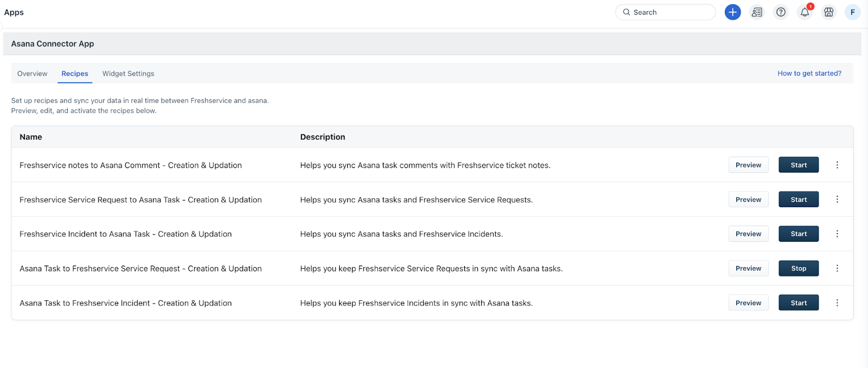868x368 pixels.
Task: Preview Asana Task to Freshservice Service Request recipe
Action: point(748,268)
